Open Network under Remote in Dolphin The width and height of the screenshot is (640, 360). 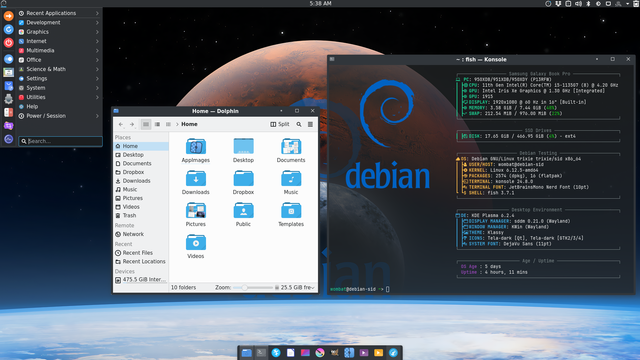tap(141, 234)
